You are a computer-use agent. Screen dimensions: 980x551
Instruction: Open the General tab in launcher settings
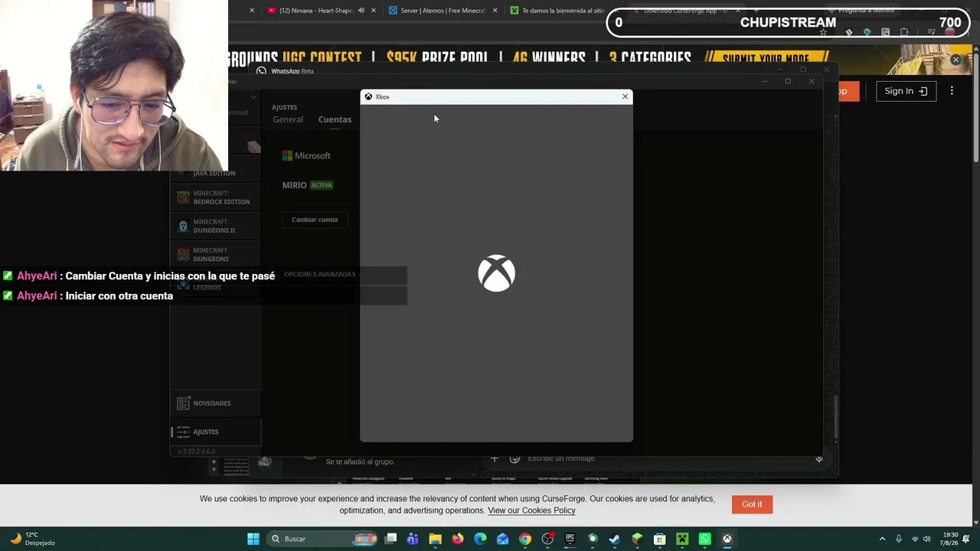coord(288,119)
